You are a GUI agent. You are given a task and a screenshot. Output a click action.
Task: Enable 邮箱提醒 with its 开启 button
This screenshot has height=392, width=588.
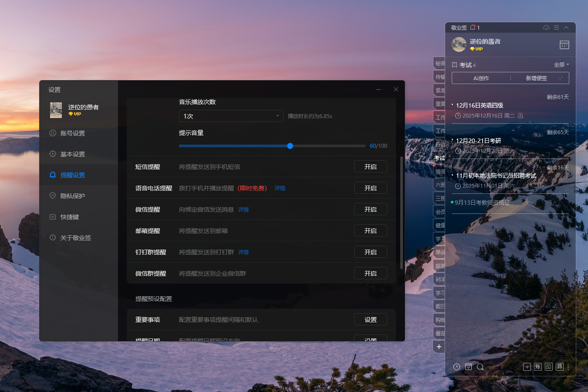click(370, 231)
